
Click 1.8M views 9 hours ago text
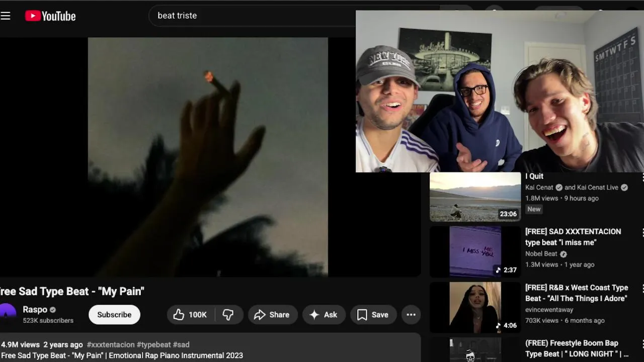click(x=562, y=198)
